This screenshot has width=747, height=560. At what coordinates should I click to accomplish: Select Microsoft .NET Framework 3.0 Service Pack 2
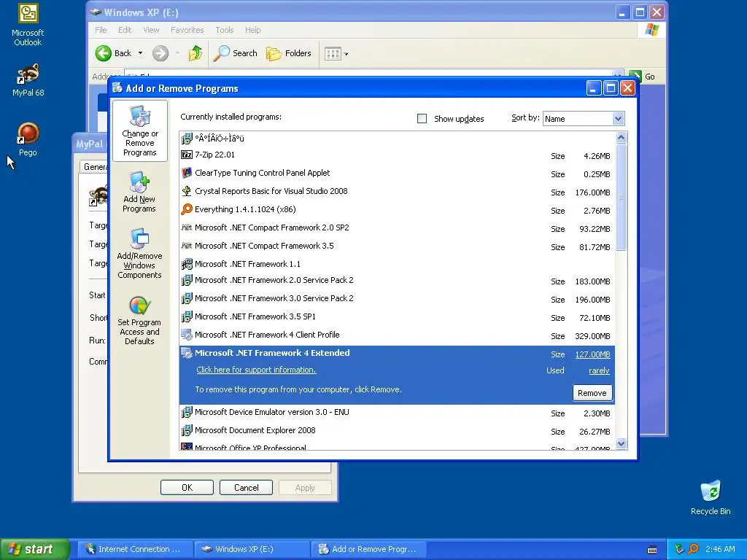[x=397, y=298]
